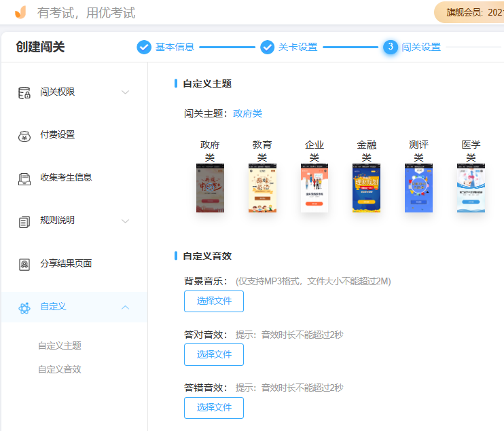Click the 收集考生信息 form icon
Image resolution: width=504 pixels, height=431 pixels.
click(24, 179)
